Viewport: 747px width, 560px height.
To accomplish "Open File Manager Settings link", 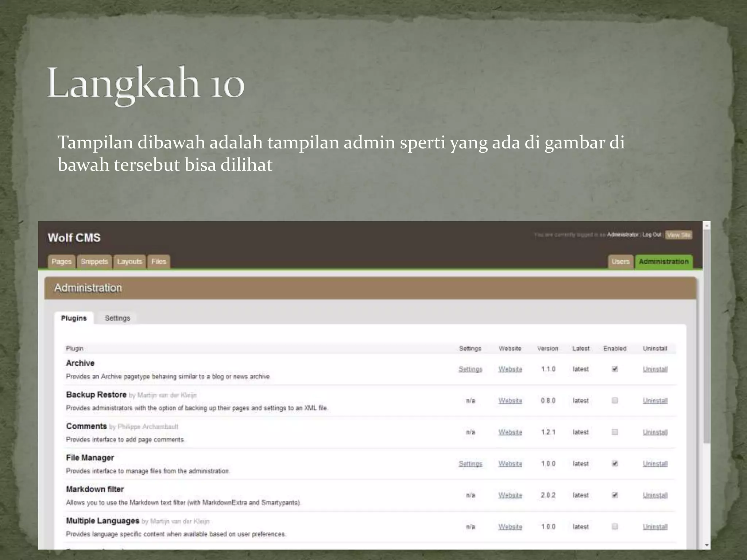I will (471, 463).
